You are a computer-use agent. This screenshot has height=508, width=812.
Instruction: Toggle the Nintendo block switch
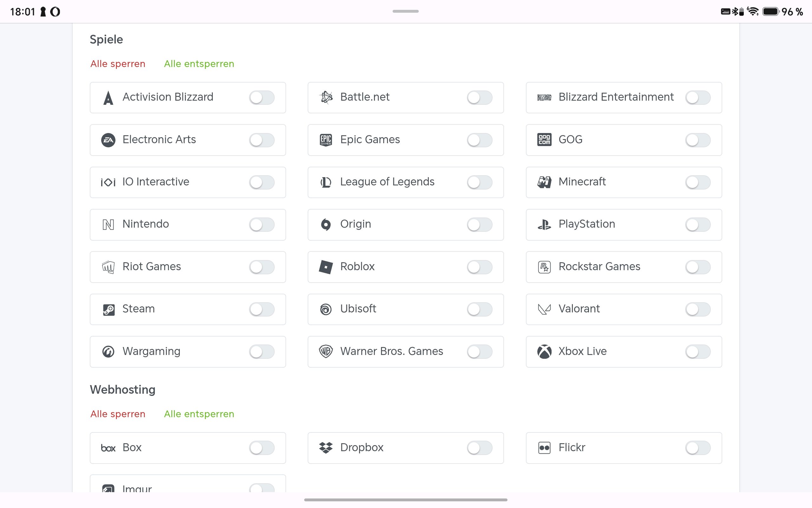click(x=262, y=225)
